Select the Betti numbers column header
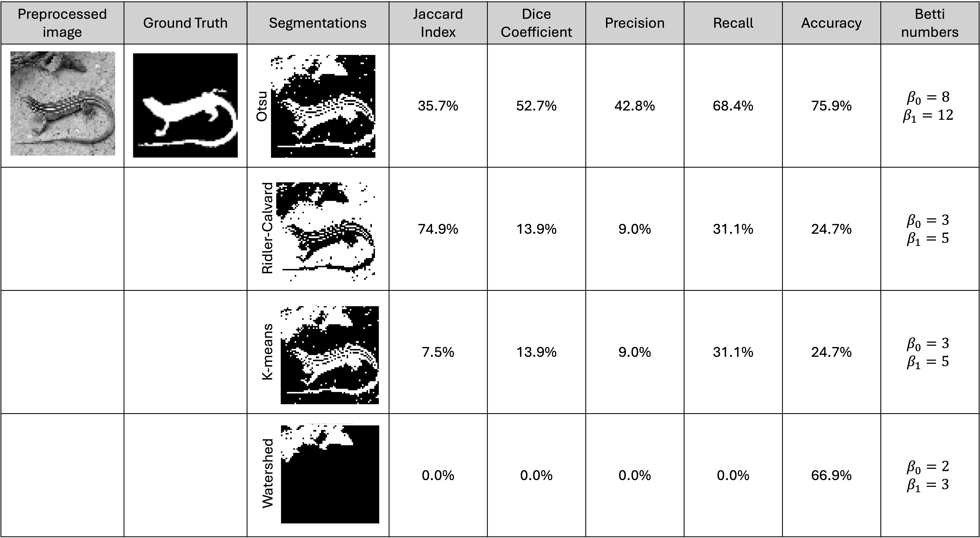Screen dimensions: 980x538 coord(929,23)
